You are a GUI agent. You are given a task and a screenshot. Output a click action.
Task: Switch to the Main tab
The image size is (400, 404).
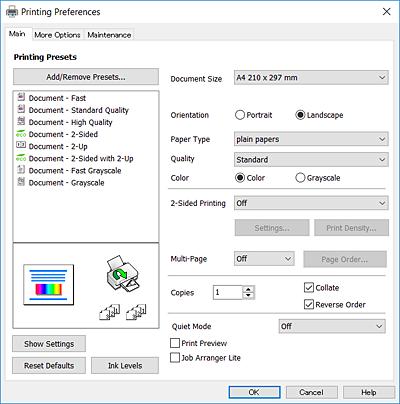tap(17, 34)
